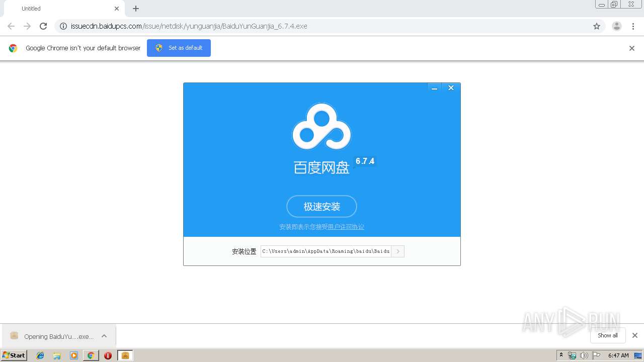Click Show all downloads button
Viewport: 644px width, 362px height.
608,335
